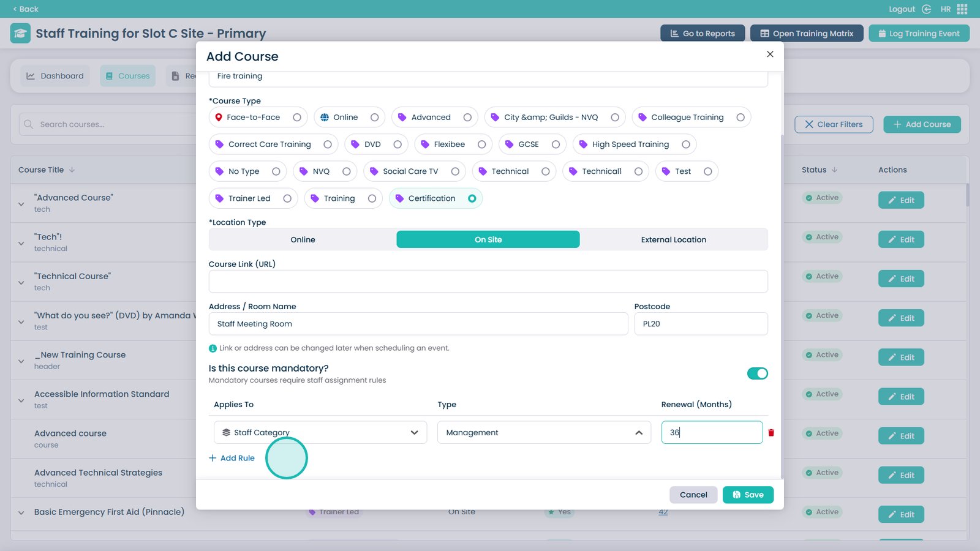The image size is (980, 551).
Task: Click the tag icon on DVD chip
Action: (x=355, y=144)
